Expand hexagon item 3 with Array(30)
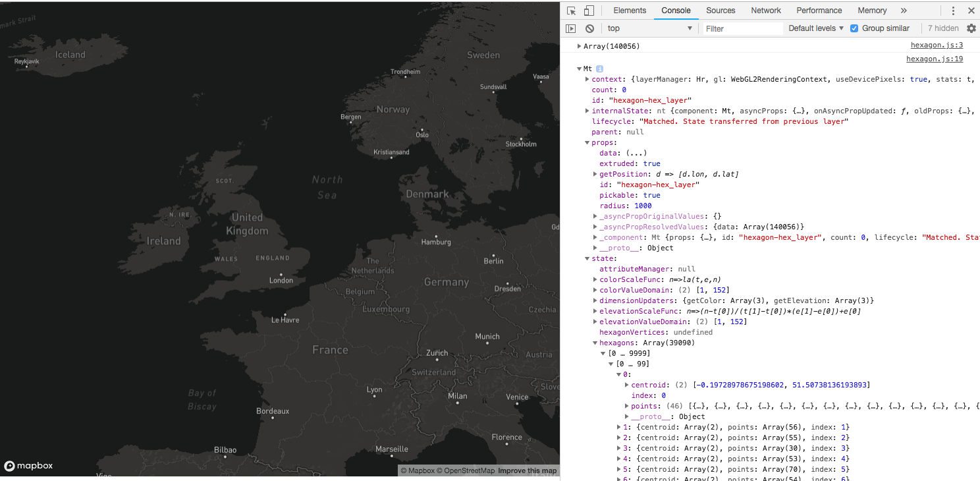The width and height of the screenshot is (980, 481). 618,448
